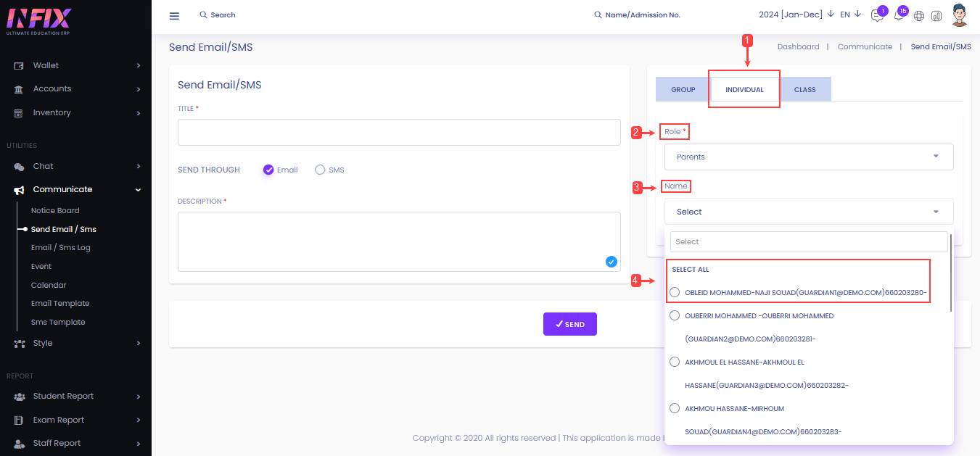Open the reports chart icon in header

(x=936, y=16)
